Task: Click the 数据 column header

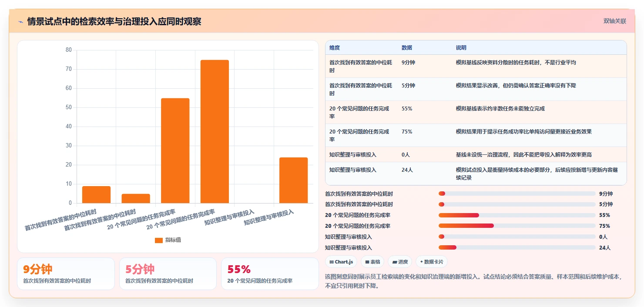Action: (407, 47)
